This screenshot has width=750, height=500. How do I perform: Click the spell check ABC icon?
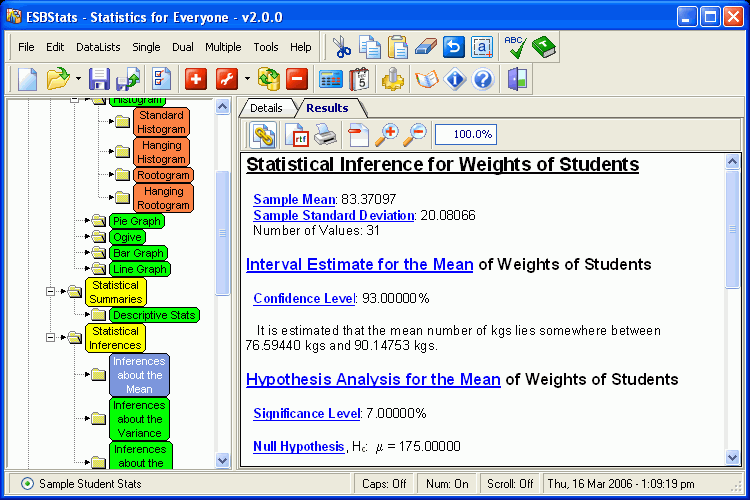pyautogui.click(x=515, y=47)
